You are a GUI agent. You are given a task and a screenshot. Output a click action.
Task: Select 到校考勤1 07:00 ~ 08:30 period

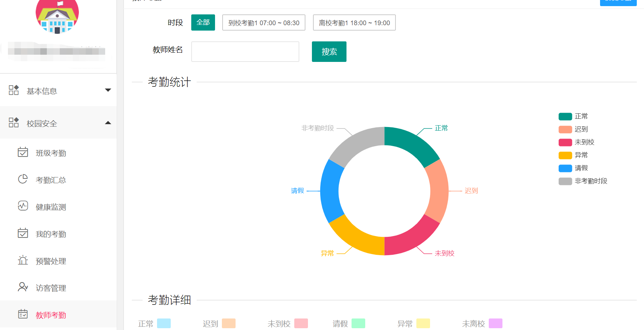pyautogui.click(x=264, y=23)
